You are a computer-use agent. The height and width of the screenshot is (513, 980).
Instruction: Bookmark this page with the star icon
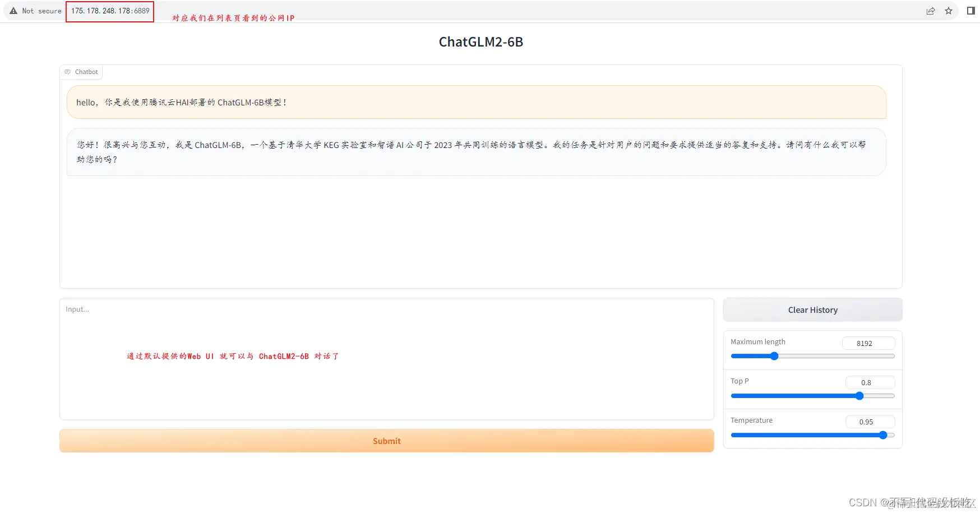pos(949,11)
